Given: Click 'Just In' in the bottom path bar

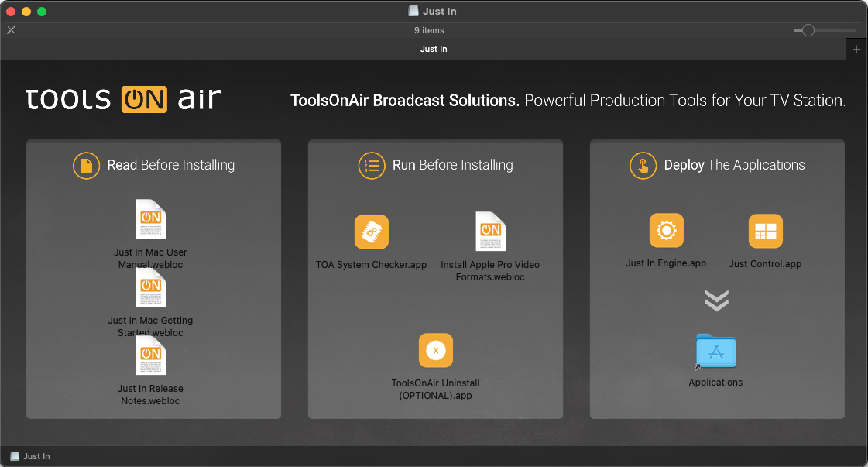Looking at the screenshot, I should (36, 456).
